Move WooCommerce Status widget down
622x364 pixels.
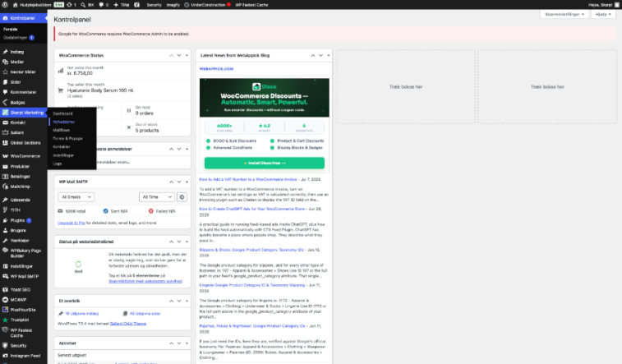(179, 56)
